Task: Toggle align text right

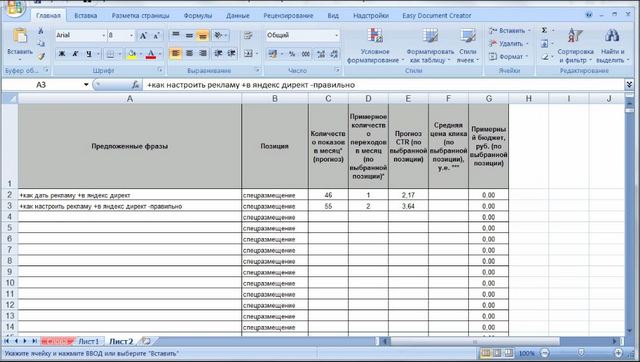Action: click(203, 53)
